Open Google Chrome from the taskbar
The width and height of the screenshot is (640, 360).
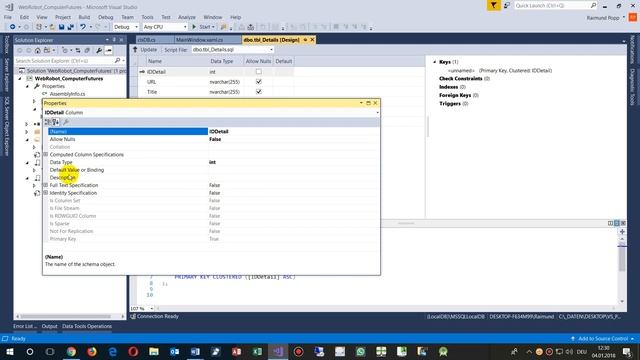[71, 352]
